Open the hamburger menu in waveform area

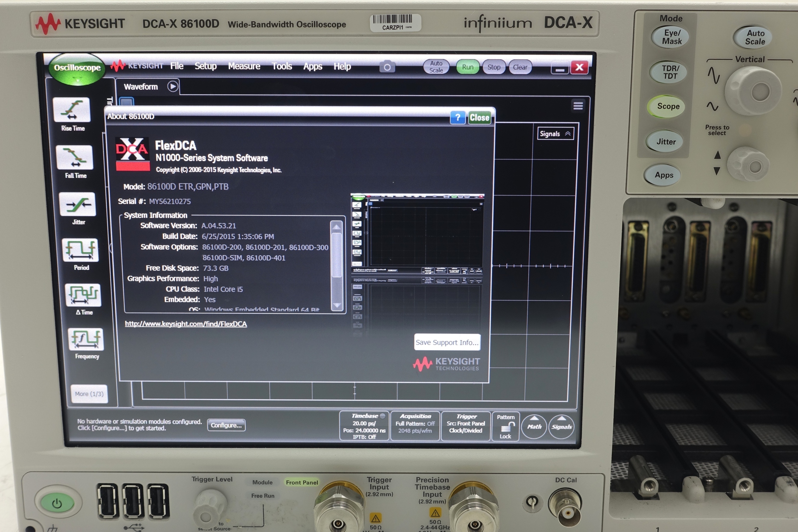click(578, 106)
